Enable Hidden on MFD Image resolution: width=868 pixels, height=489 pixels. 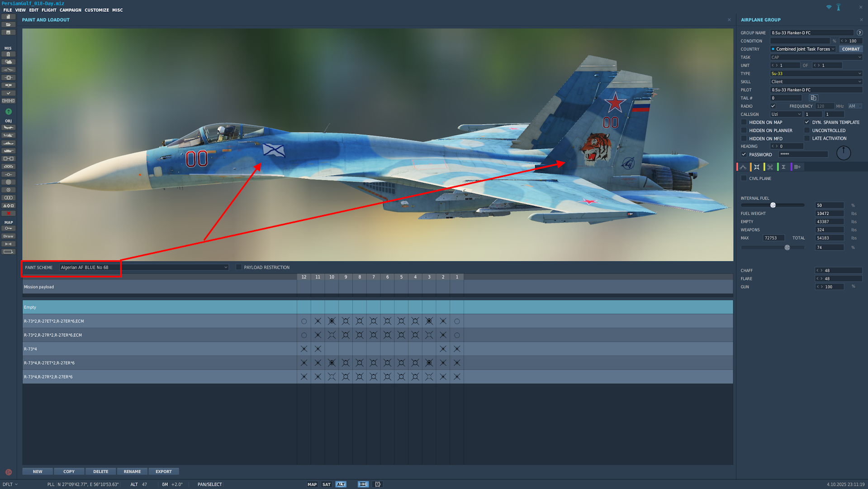[x=744, y=139]
